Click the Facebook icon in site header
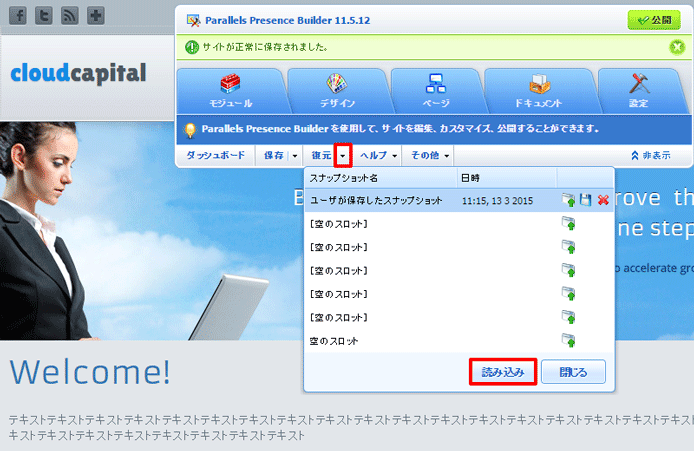 pyautogui.click(x=18, y=17)
